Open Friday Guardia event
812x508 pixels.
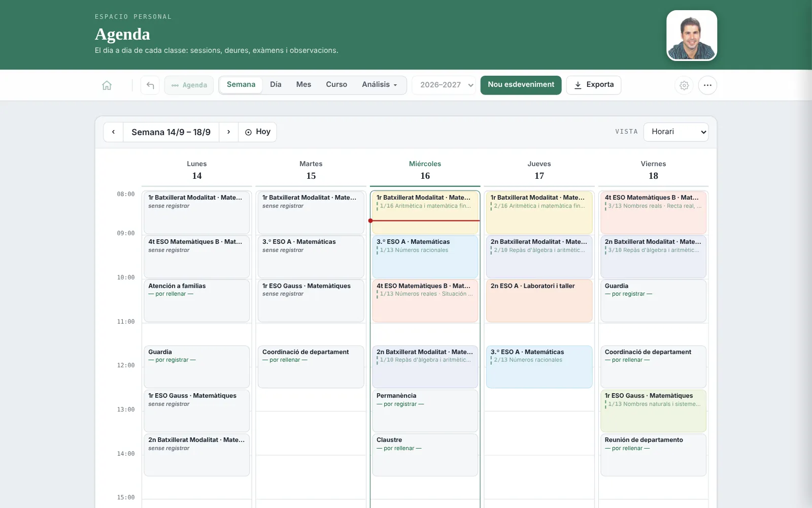click(x=653, y=301)
